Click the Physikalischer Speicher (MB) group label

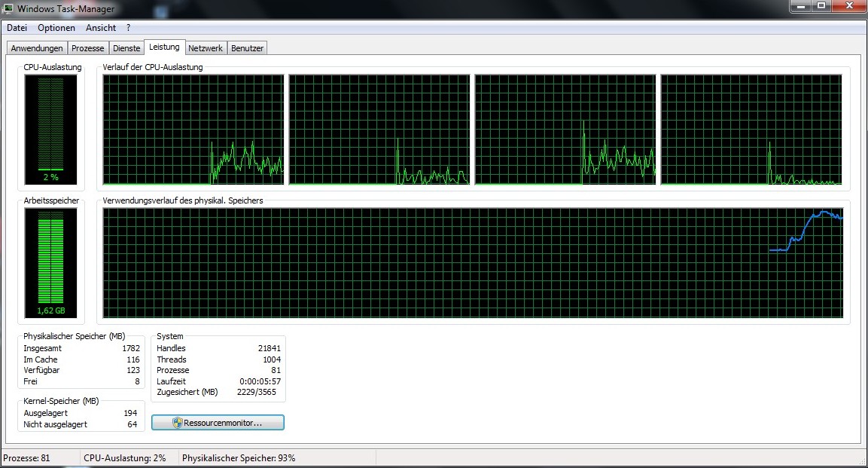pyautogui.click(x=75, y=336)
